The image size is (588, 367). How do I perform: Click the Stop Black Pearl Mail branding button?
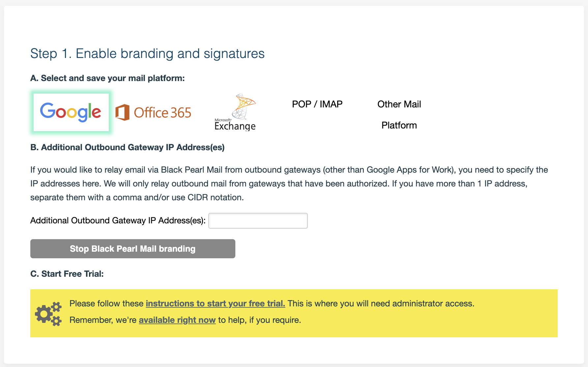tap(133, 249)
